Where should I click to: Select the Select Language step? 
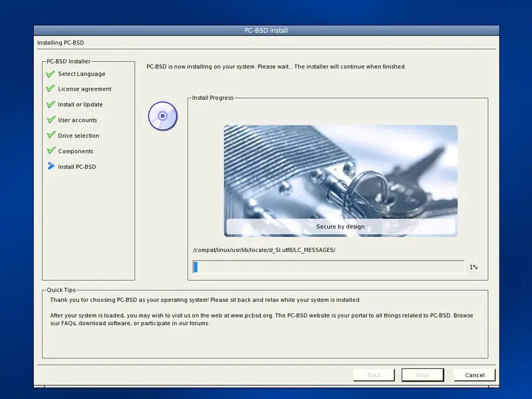pos(81,74)
